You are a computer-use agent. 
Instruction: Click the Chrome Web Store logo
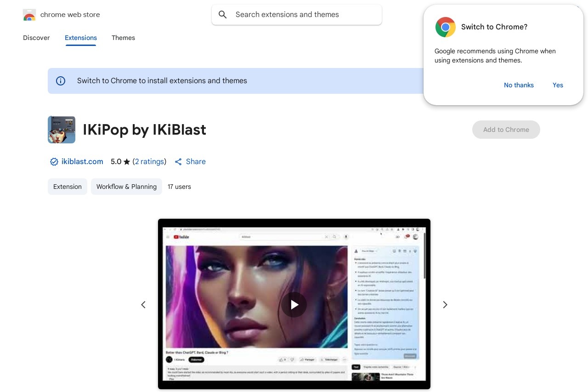coord(29,15)
